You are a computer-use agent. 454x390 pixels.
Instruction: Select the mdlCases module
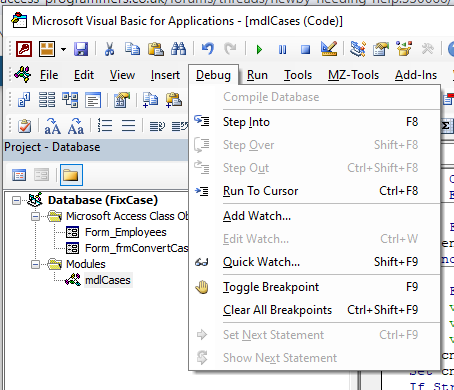[108, 280]
